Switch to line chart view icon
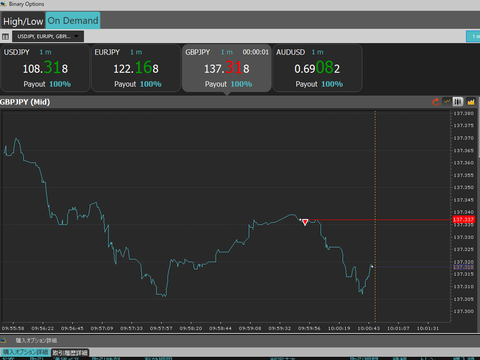 [447, 102]
